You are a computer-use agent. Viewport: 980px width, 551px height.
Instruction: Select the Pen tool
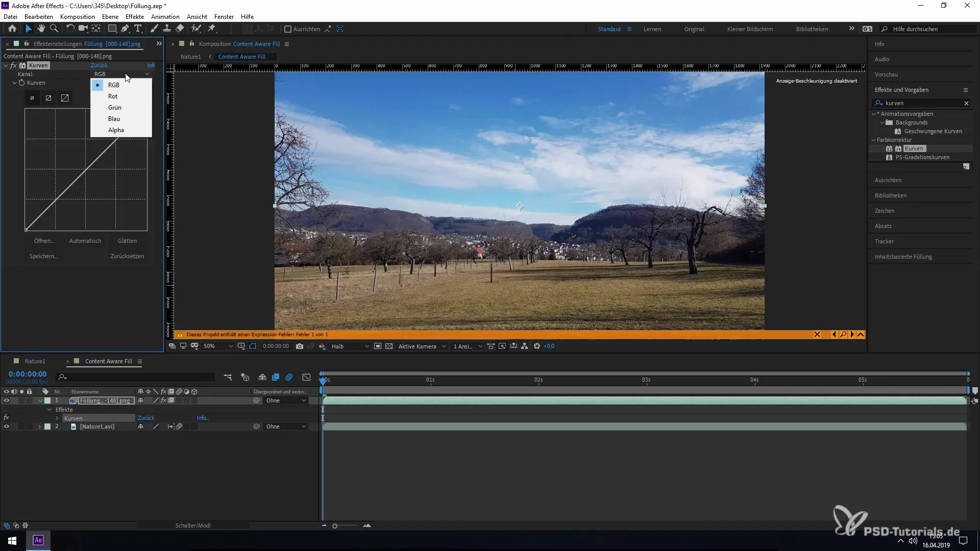(x=125, y=29)
